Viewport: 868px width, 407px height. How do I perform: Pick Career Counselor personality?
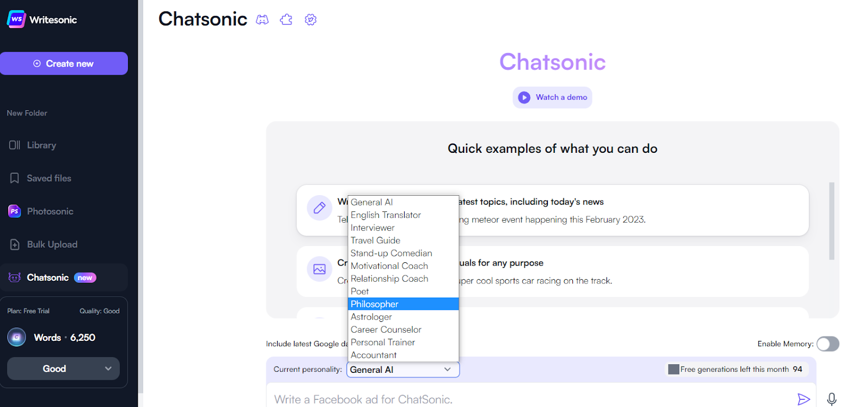point(403,330)
